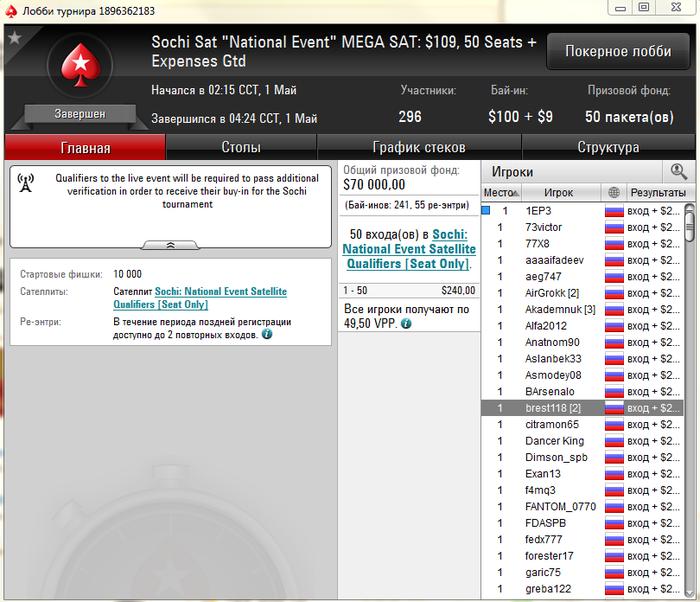Click the player search magnifier icon
Screen dimensions: 700x602
[678, 171]
